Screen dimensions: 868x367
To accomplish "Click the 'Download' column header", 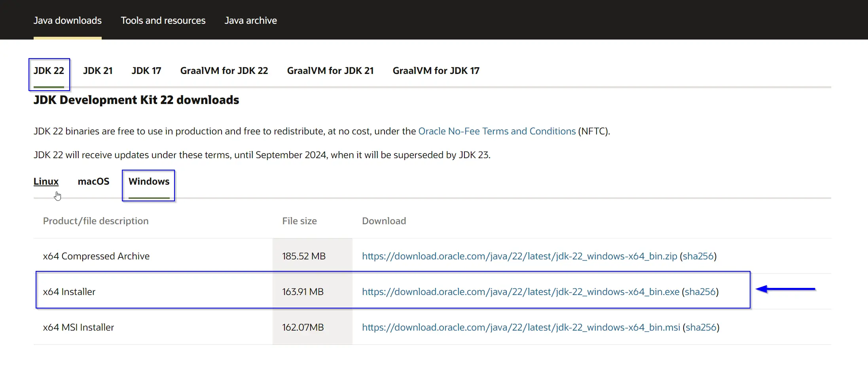I will point(384,221).
